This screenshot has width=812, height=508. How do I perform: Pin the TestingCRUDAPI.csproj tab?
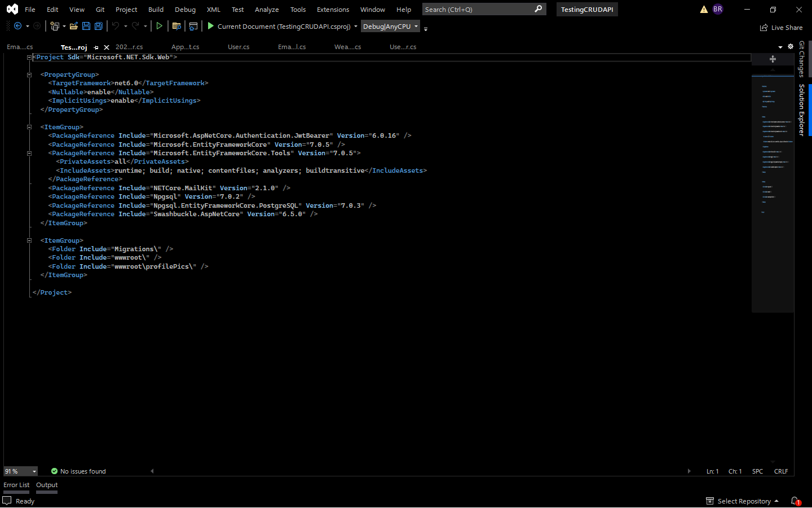96,47
